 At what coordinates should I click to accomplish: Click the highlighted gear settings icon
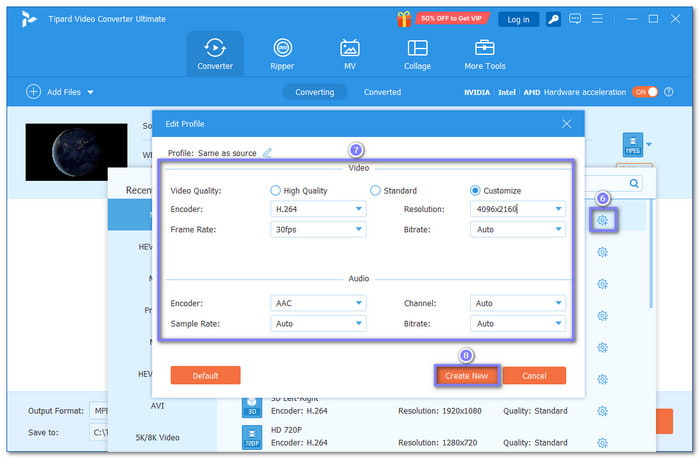(601, 220)
